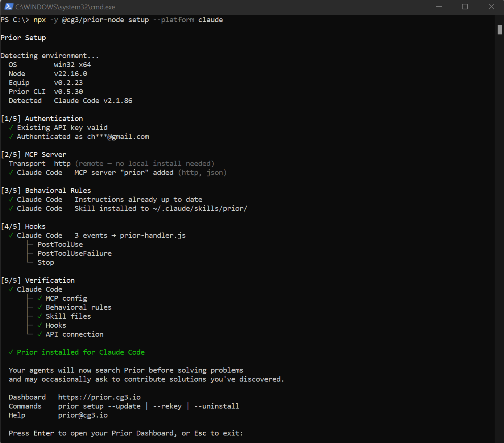Image resolution: width=504 pixels, height=443 pixels.
Task: Click the 'PostToolUseFailure' tree entry
Action: coord(75,254)
